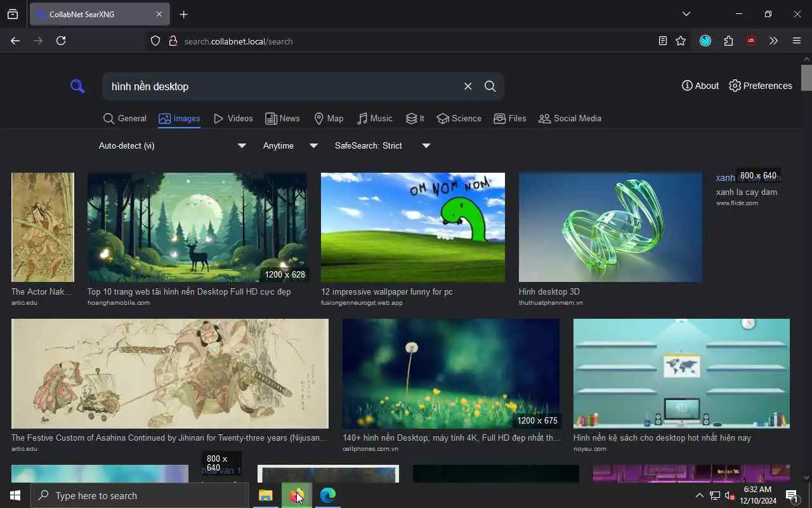
Task: Close the CollabNet SearXNG tab
Action: (159, 14)
